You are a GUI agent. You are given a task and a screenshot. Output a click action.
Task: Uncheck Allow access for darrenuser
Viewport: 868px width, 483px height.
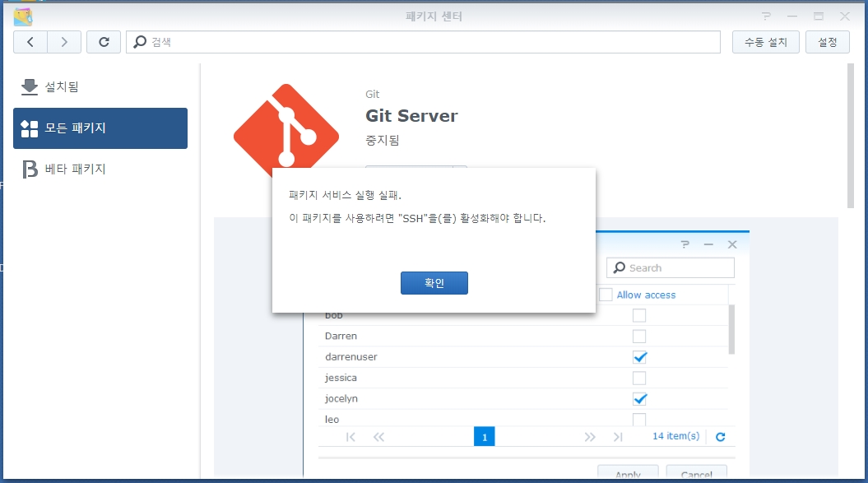[x=639, y=357]
